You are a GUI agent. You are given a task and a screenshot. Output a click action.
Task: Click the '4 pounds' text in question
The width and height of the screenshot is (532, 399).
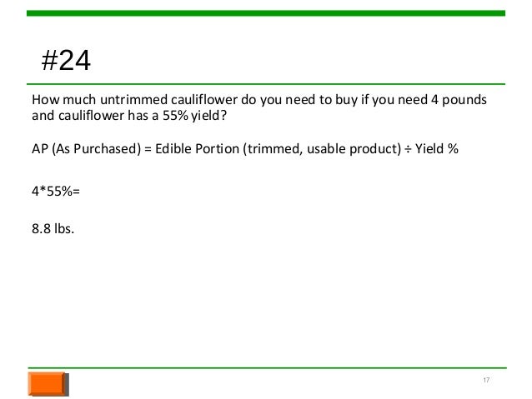pyautogui.click(x=459, y=100)
